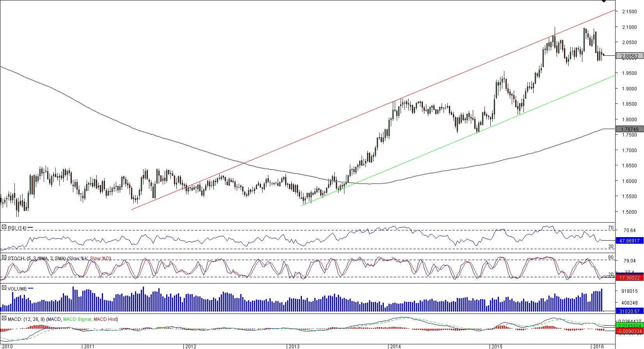Click the moving average value tag 1.76749

click(x=630, y=129)
